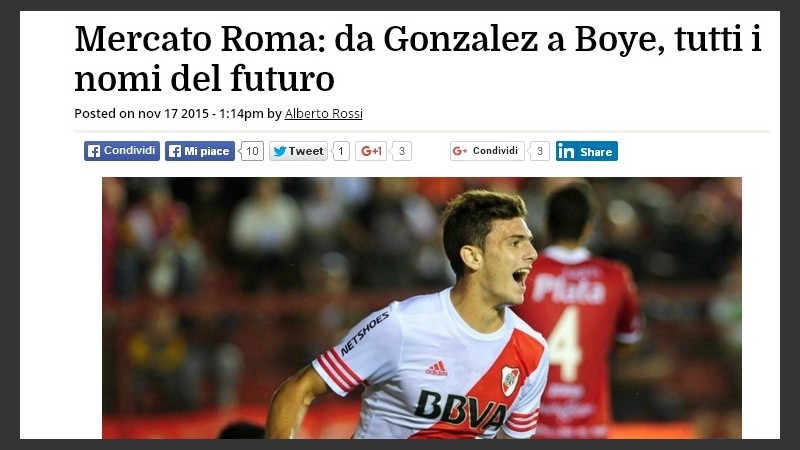Image resolution: width=800 pixels, height=450 pixels.
Task: Click the count bubble next to Google+ Condividi
Action: tap(539, 151)
